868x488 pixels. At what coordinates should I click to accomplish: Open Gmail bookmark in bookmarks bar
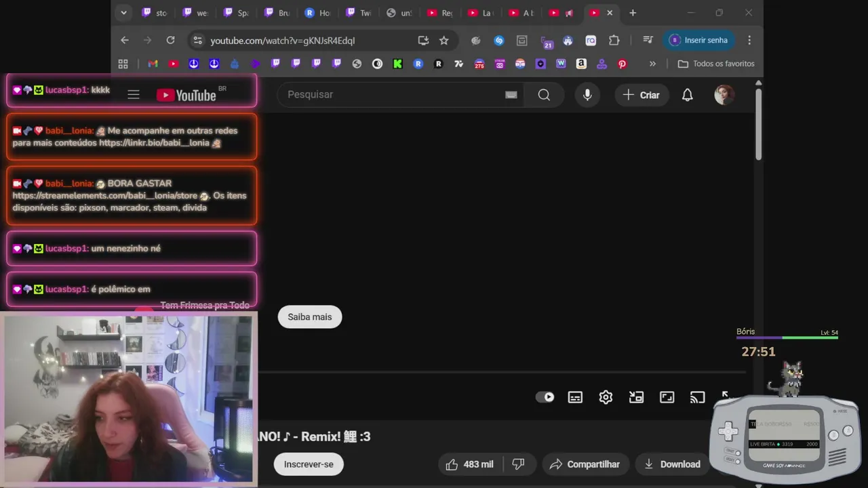153,64
